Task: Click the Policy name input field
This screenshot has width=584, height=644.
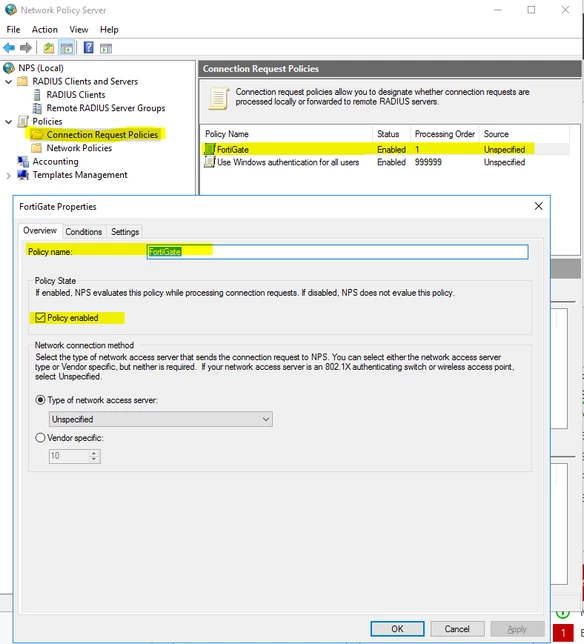Action: click(338, 252)
